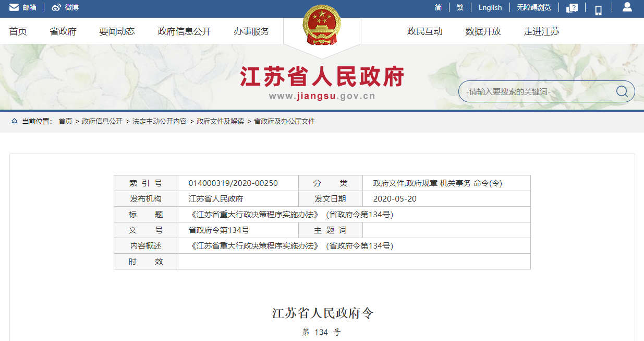The width and height of the screenshot is (644, 341).
Task: Click the 首页 breadcrumb link
Action: coord(65,121)
